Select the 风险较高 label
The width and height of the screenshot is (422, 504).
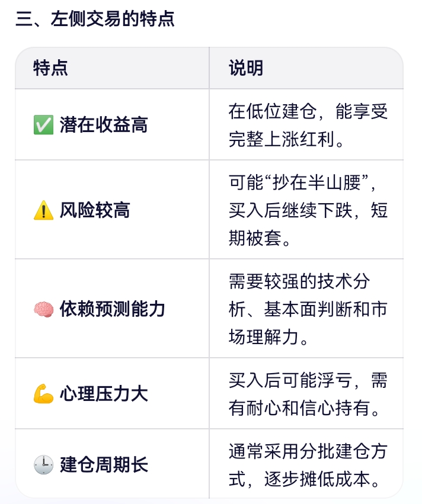95,210
